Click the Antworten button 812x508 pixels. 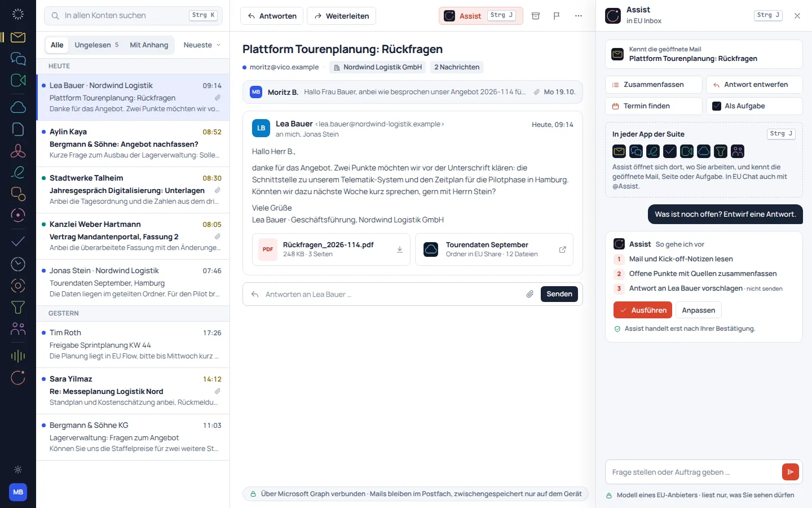coord(272,16)
